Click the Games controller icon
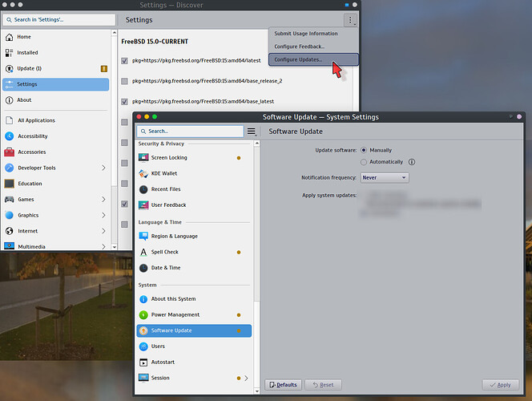Image resolution: width=532 pixels, height=401 pixels. tap(9, 200)
